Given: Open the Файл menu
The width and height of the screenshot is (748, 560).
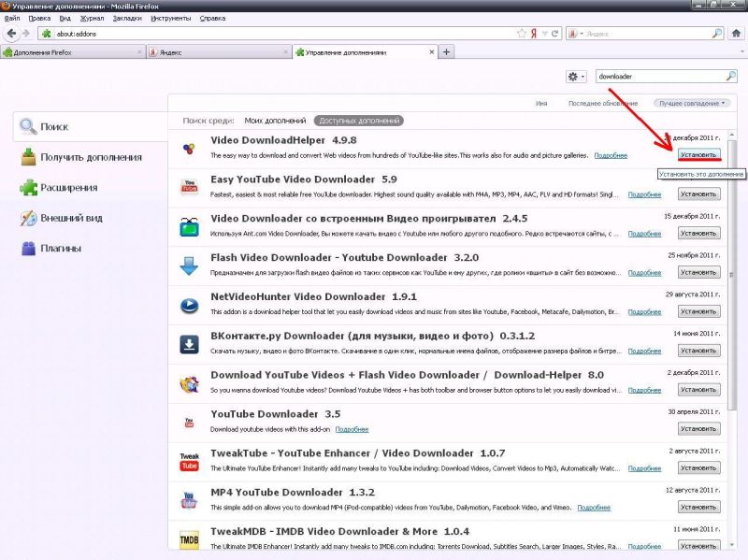Looking at the screenshot, I should tap(12, 18).
